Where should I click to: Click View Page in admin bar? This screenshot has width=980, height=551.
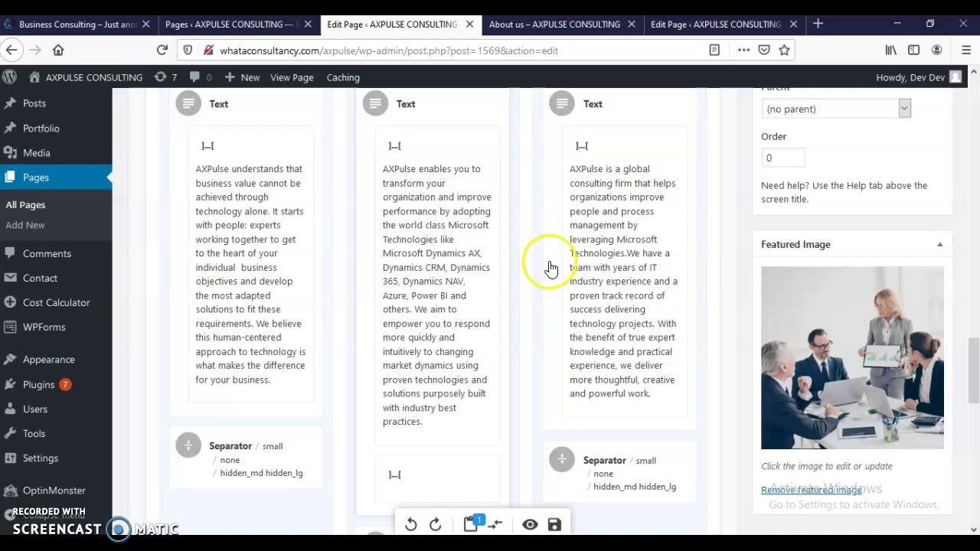(292, 77)
